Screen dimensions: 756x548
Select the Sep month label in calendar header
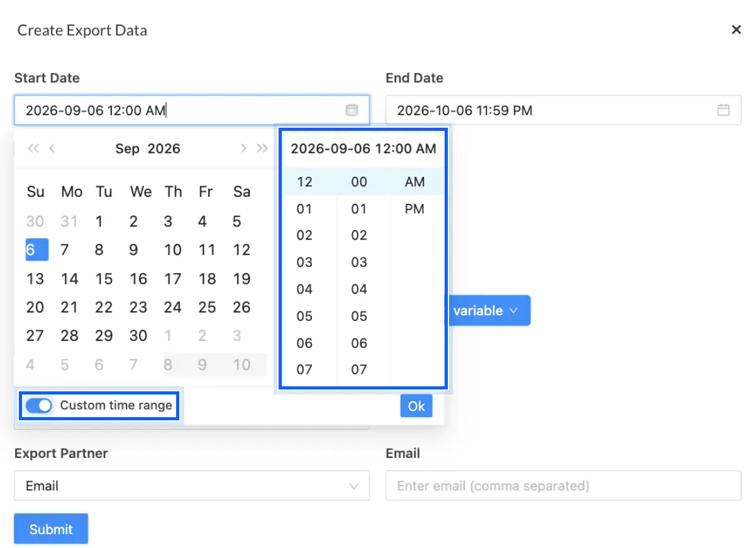[x=127, y=148]
